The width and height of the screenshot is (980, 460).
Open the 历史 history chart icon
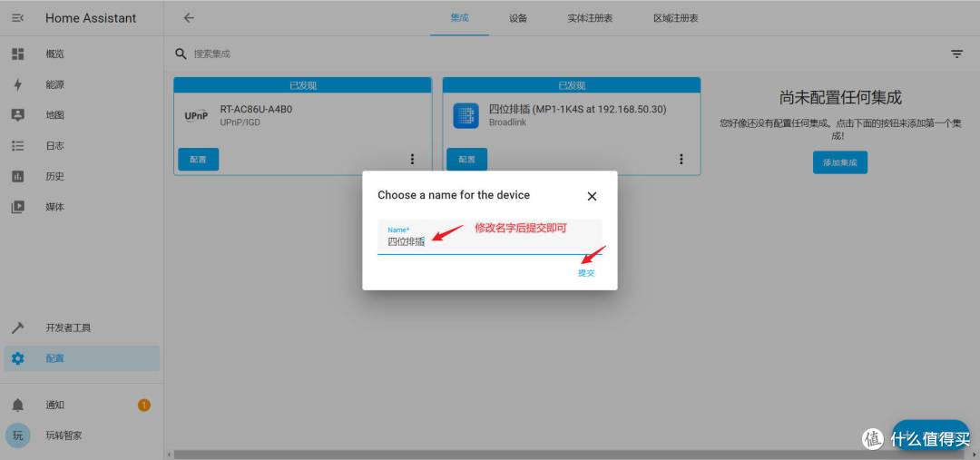17,176
